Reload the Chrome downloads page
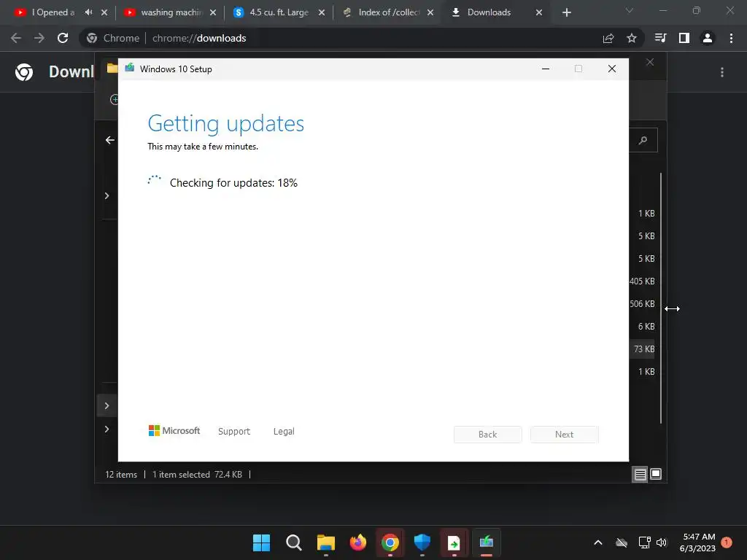 tap(63, 38)
